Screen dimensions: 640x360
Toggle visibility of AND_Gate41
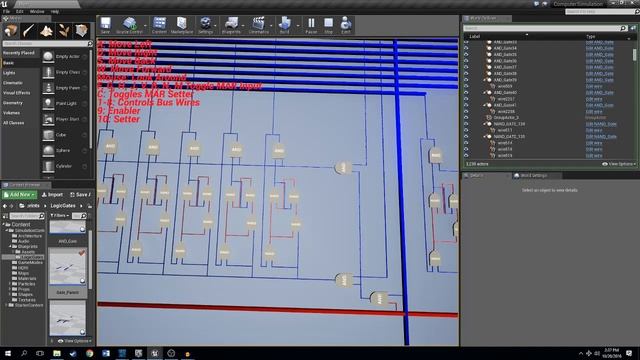click(x=466, y=105)
